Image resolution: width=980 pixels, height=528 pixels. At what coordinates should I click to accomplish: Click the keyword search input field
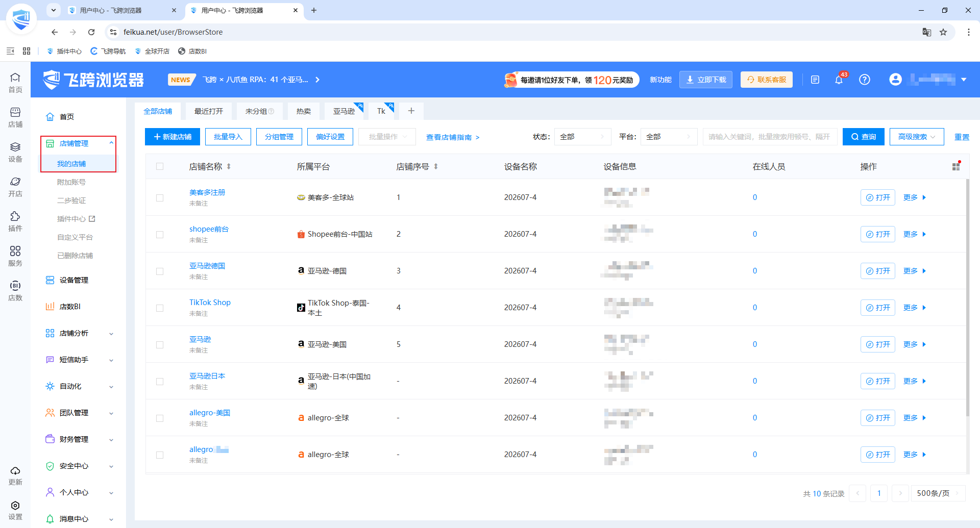[770, 137]
